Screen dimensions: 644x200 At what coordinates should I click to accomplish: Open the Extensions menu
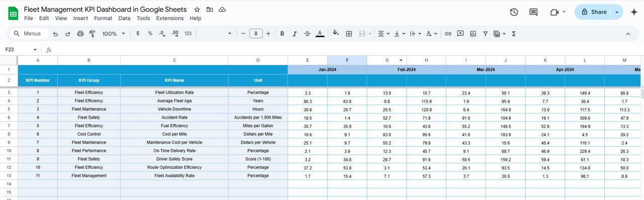[170, 18]
